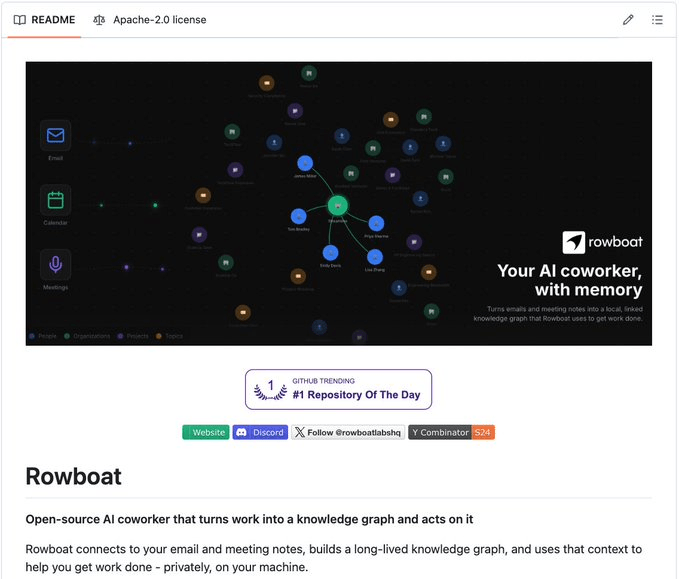
Task: Switch to the README tab
Action: click(45, 20)
